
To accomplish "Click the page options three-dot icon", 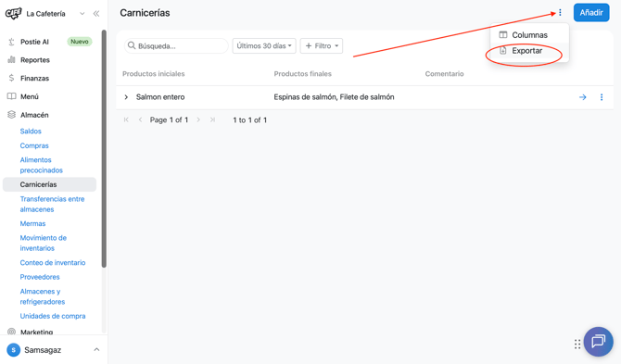I will click(560, 13).
